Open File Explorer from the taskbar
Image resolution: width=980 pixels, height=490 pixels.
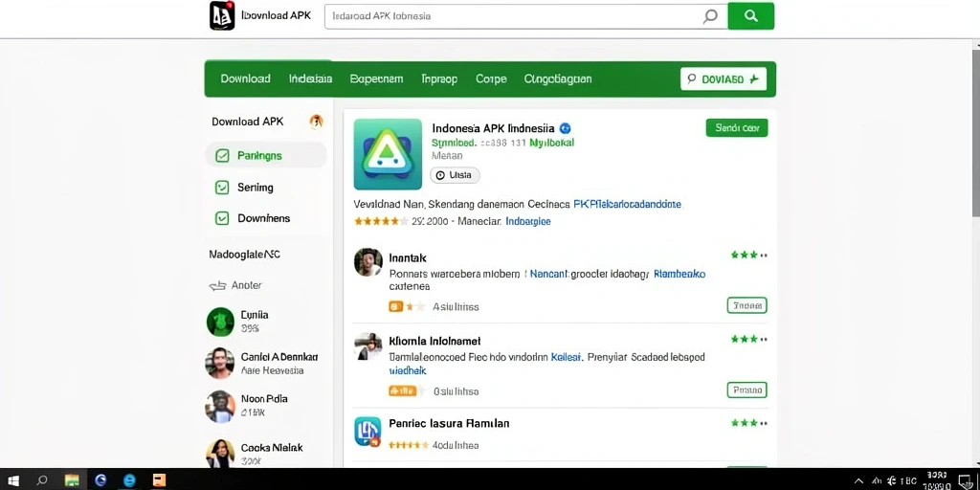pyautogui.click(x=72, y=480)
